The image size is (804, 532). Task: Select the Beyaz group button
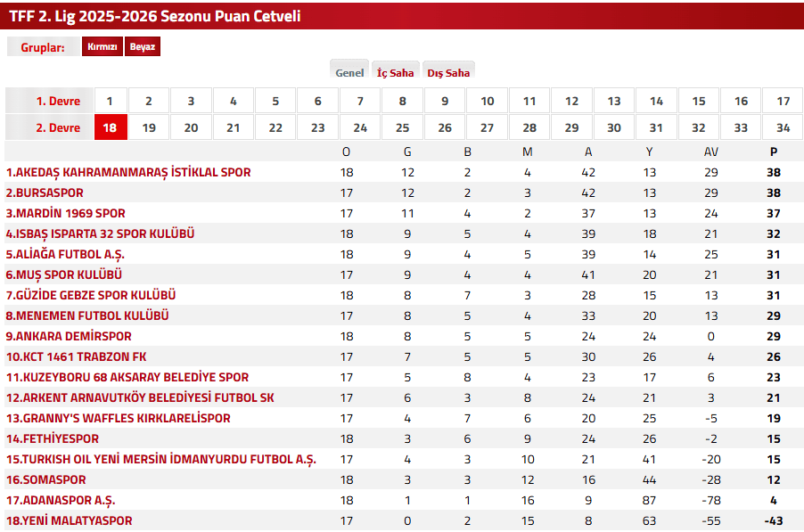coord(143,47)
